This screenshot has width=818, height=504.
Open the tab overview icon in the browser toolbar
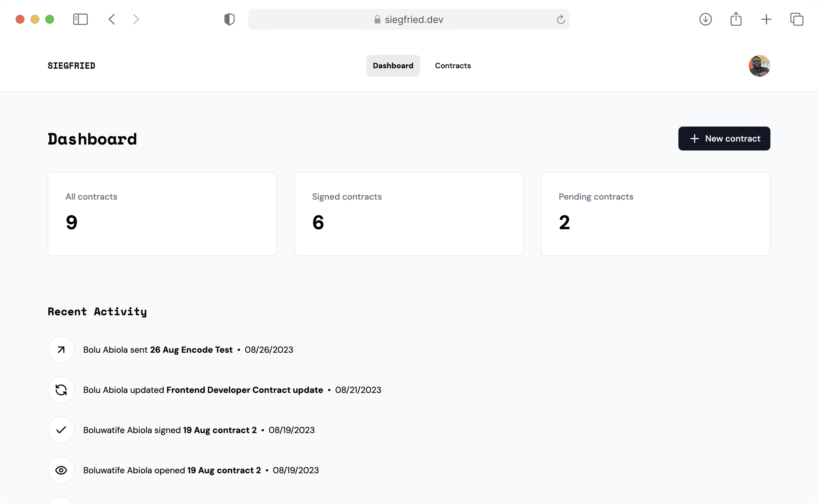[x=797, y=19]
